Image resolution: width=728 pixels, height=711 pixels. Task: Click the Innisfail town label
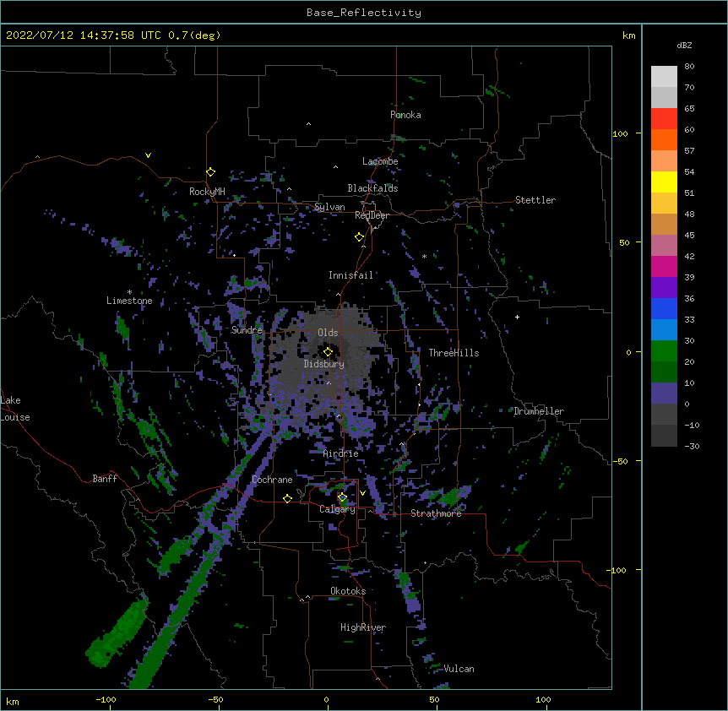[350, 275]
